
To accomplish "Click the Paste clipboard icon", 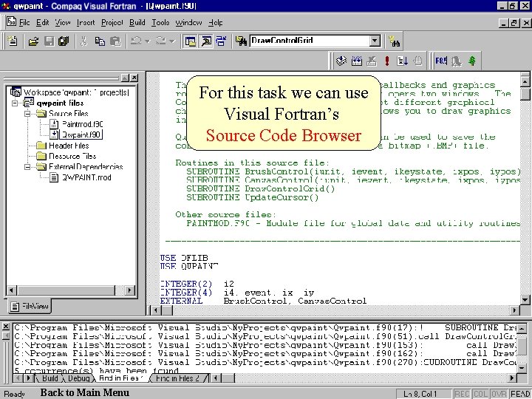I will [115, 41].
